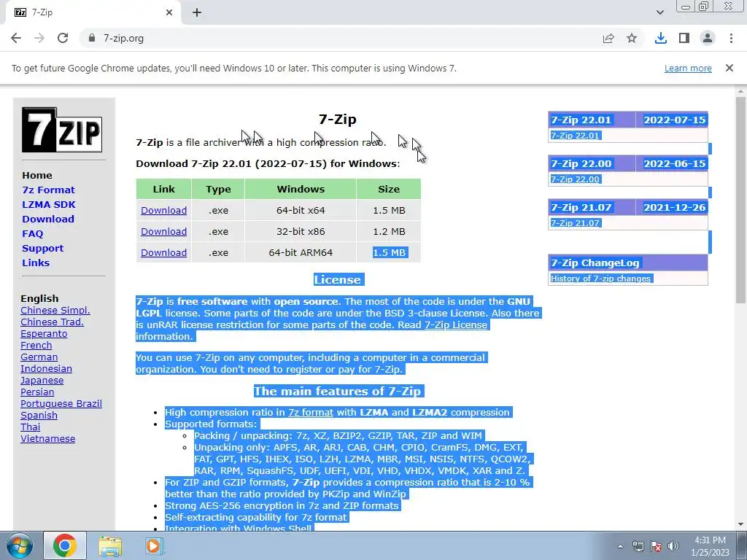
Task: Open Action Center flag tray icon
Action: click(656, 546)
